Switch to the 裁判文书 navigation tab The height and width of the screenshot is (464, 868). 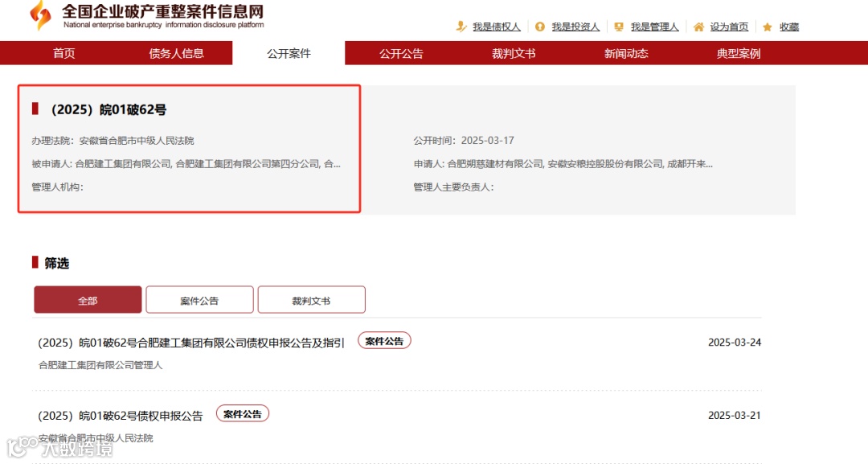[x=514, y=53]
